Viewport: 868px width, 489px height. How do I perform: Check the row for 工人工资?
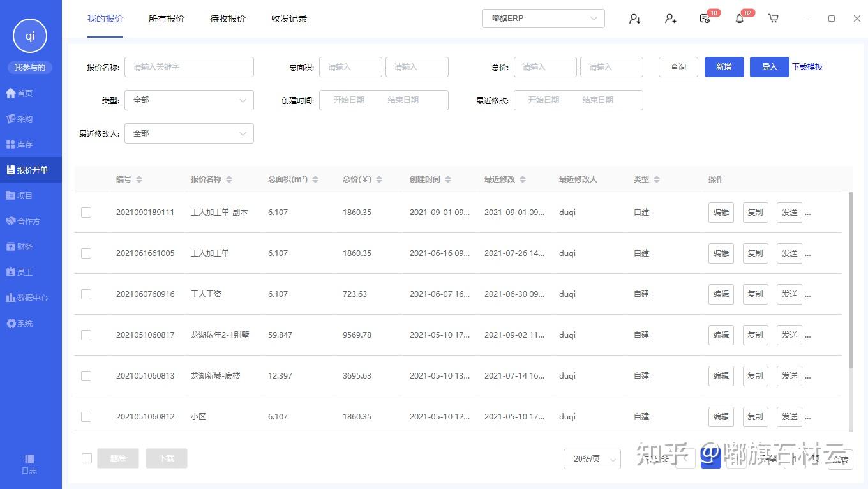point(86,294)
